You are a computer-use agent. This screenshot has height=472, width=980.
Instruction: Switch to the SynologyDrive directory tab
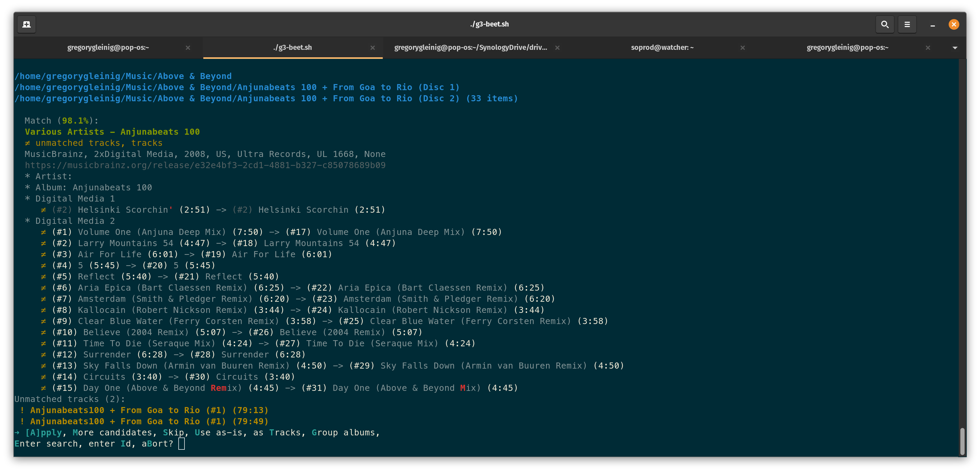click(x=470, y=47)
